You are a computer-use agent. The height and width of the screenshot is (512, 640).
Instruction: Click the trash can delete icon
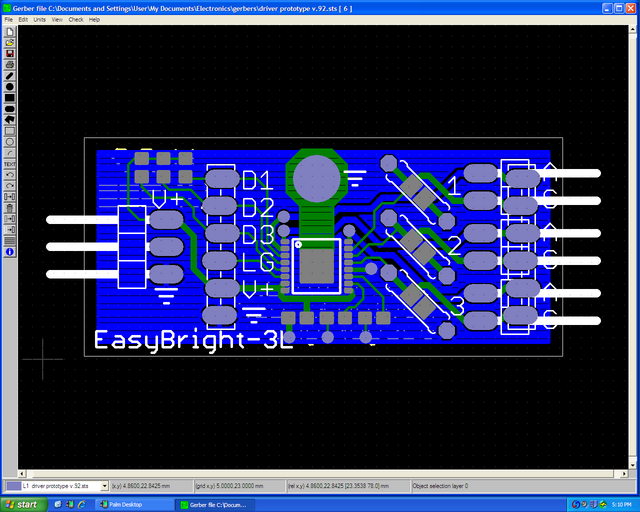10,208
